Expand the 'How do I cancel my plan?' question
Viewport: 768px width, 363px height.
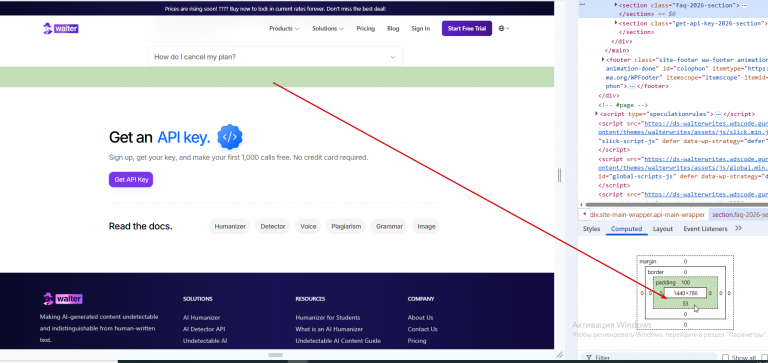(x=275, y=57)
